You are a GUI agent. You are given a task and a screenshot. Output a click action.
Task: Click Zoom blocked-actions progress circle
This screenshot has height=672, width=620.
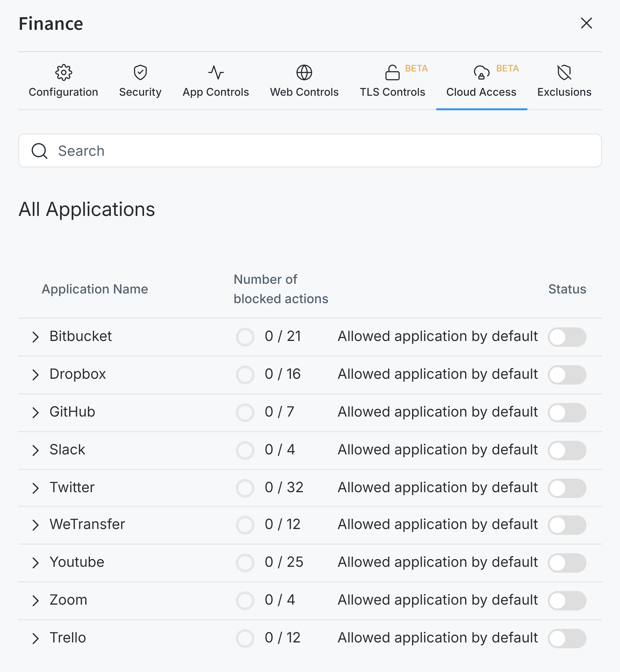(x=245, y=601)
